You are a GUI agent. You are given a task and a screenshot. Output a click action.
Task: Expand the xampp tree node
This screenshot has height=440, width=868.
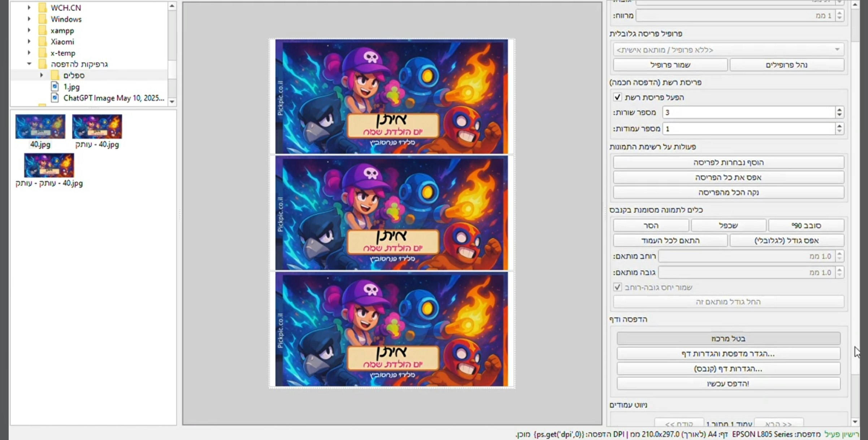29,30
